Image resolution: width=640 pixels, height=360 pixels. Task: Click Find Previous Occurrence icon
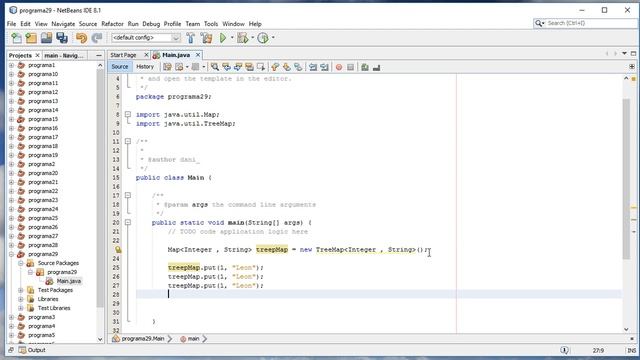click(226, 67)
